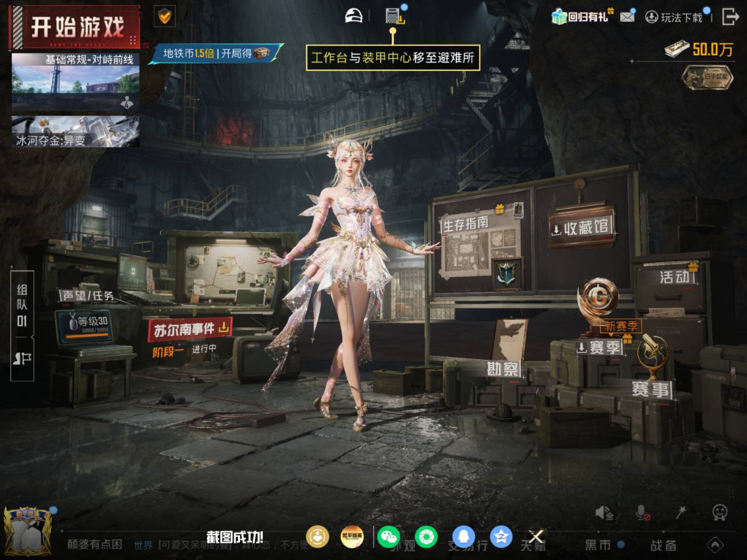Share screenshot to QQ penguin icon
Screen dimensions: 747x560
(463, 537)
